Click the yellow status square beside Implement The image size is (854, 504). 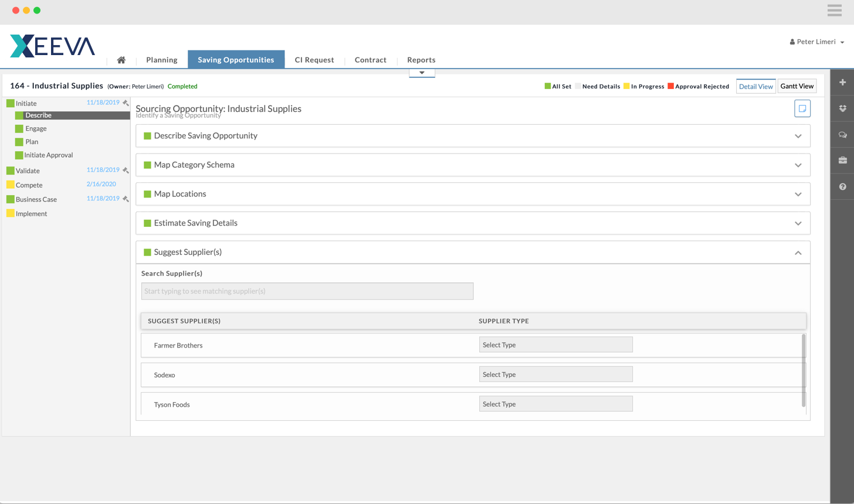(x=10, y=213)
